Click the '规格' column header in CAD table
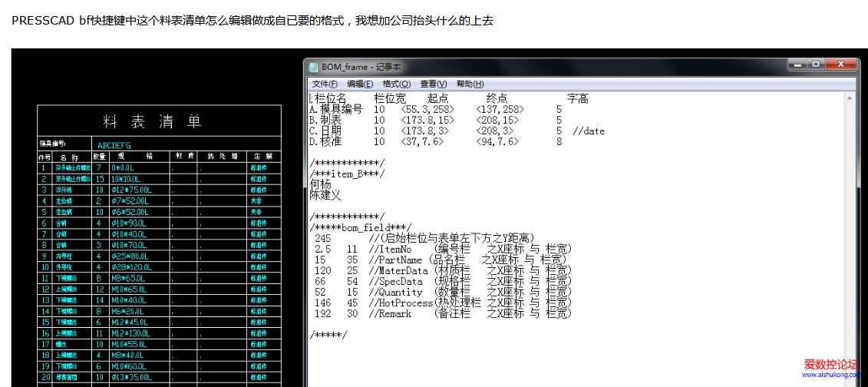Image resolution: width=868 pixels, height=387 pixels. [x=135, y=157]
